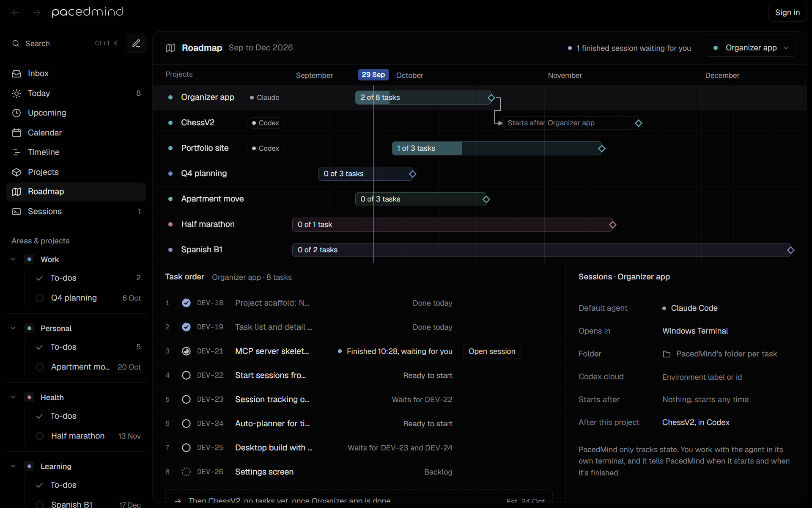This screenshot has width=812, height=508.
Task: Click the Sign in button
Action: 787,13
